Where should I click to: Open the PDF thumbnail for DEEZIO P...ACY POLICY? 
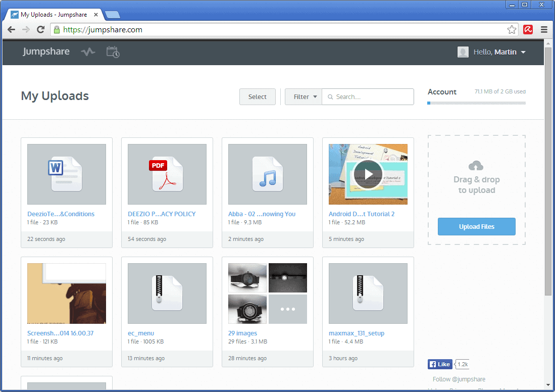click(x=167, y=174)
